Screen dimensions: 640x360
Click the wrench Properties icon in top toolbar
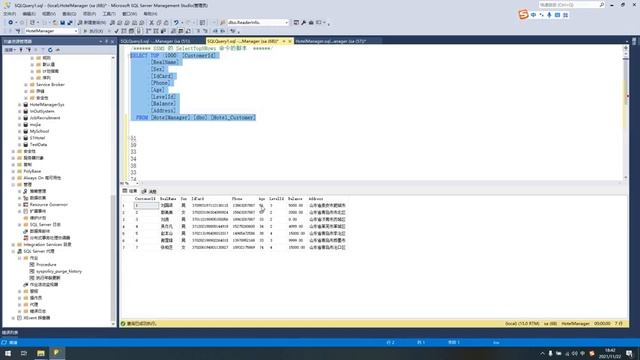(x=303, y=22)
